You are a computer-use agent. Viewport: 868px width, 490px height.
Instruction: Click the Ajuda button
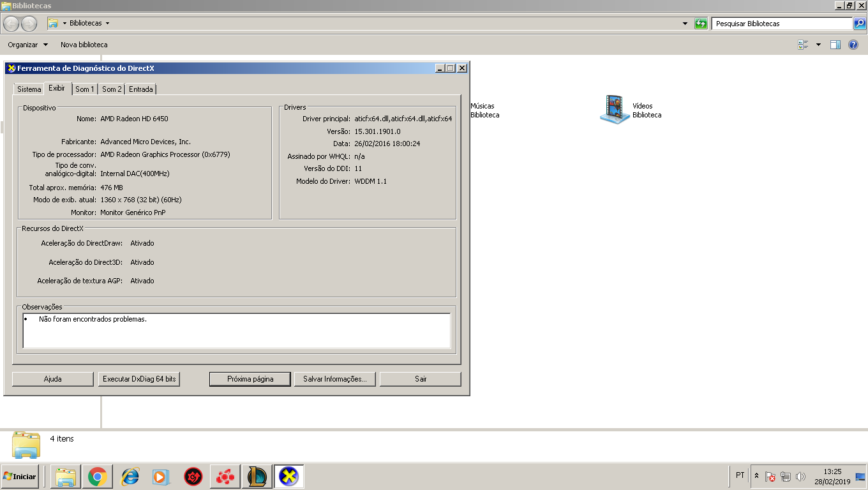tap(52, 379)
